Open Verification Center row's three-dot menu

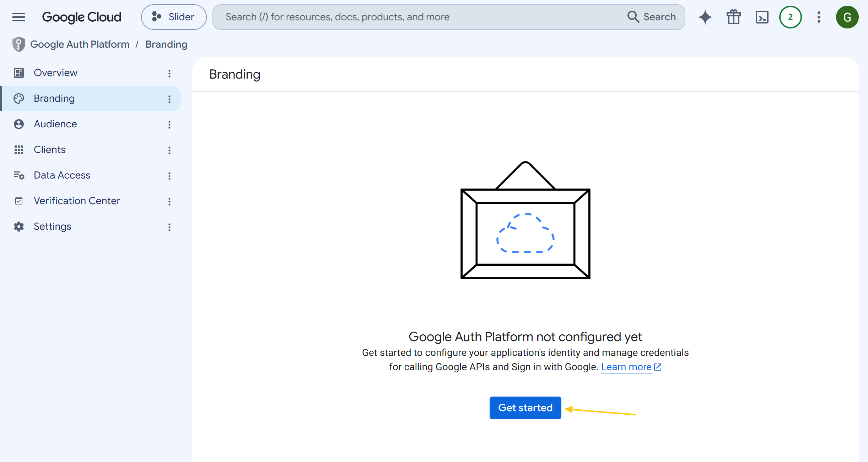point(169,201)
